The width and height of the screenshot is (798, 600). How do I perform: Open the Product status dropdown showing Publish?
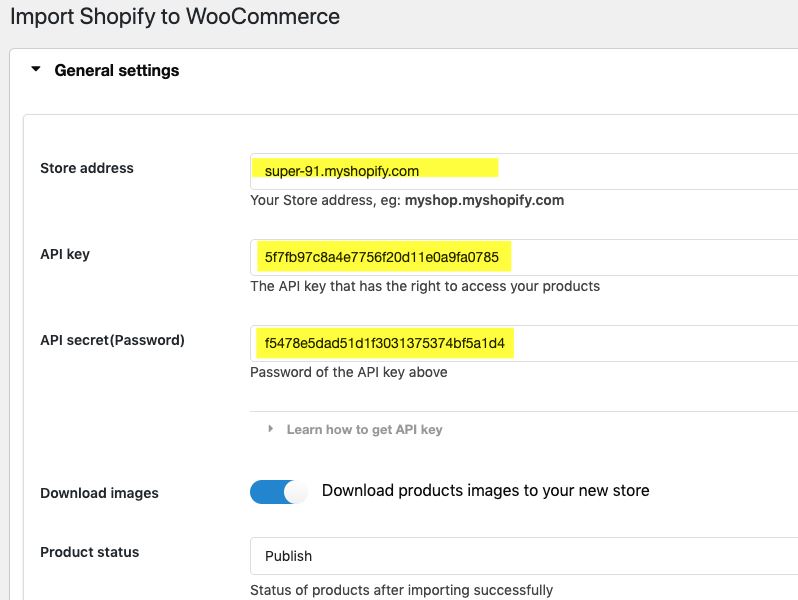[x=524, y=556]
